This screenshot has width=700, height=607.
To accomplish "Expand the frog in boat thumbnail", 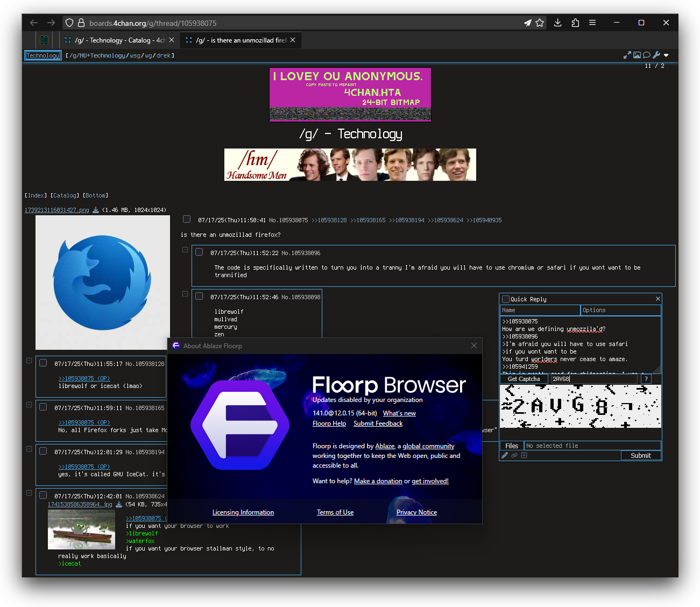I will click(81, 530).
